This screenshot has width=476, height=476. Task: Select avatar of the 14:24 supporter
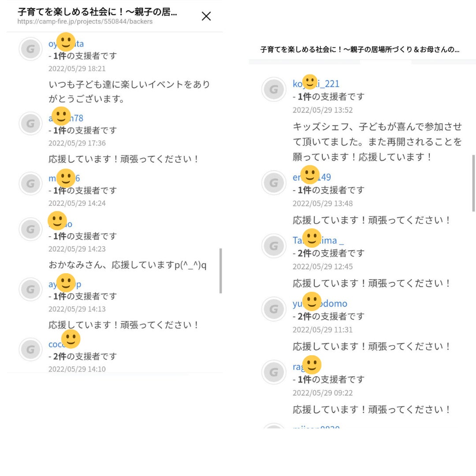click(x=30, y=184)
